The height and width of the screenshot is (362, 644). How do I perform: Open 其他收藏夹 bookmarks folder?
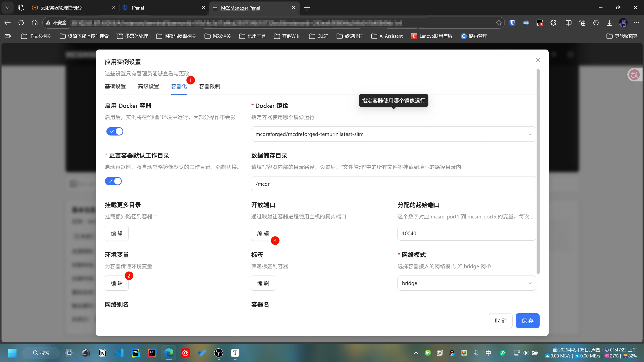point(622,36)
